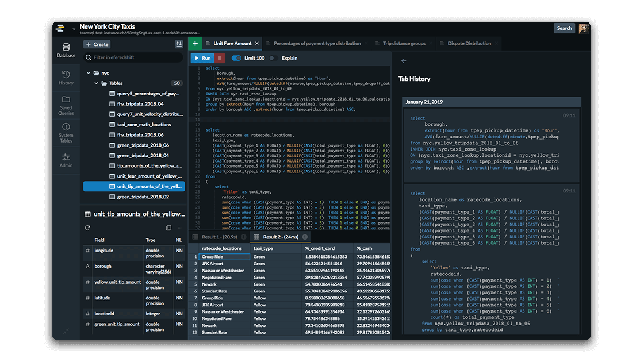Select Nassau or Westchester cell in row 3
The image size is (644, 362).
click(x=224, y=271)
